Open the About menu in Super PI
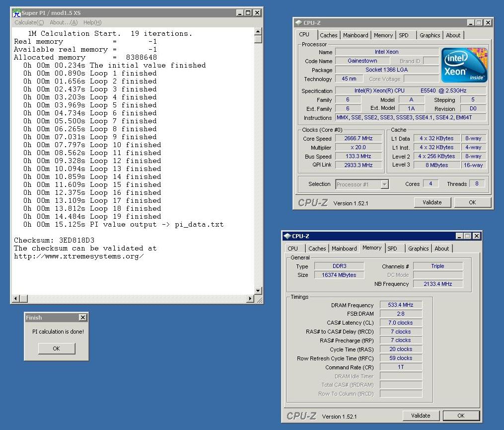The height and width of the screenshot is (430, 504). pyautogui.click(x=64, y=22)
